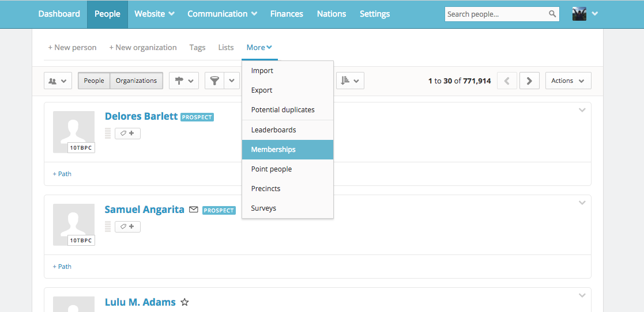Expand Delores Barlett card options chevron

(582, 110)
